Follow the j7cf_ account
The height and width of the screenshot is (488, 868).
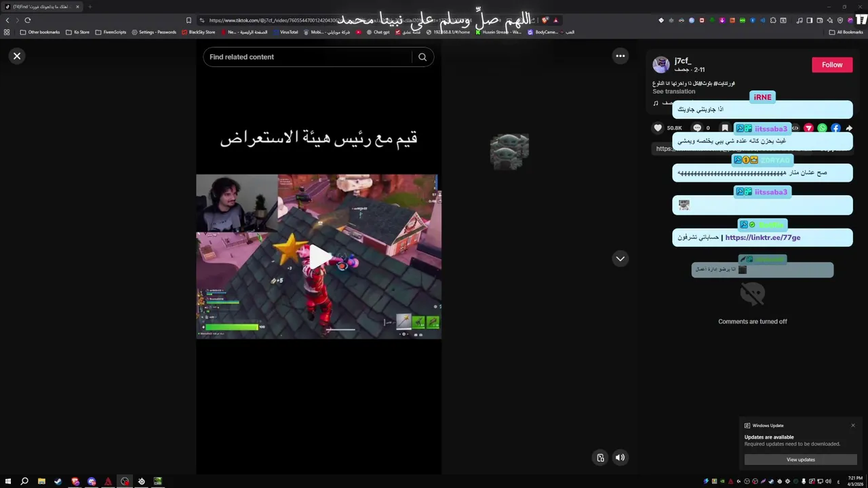832,65
